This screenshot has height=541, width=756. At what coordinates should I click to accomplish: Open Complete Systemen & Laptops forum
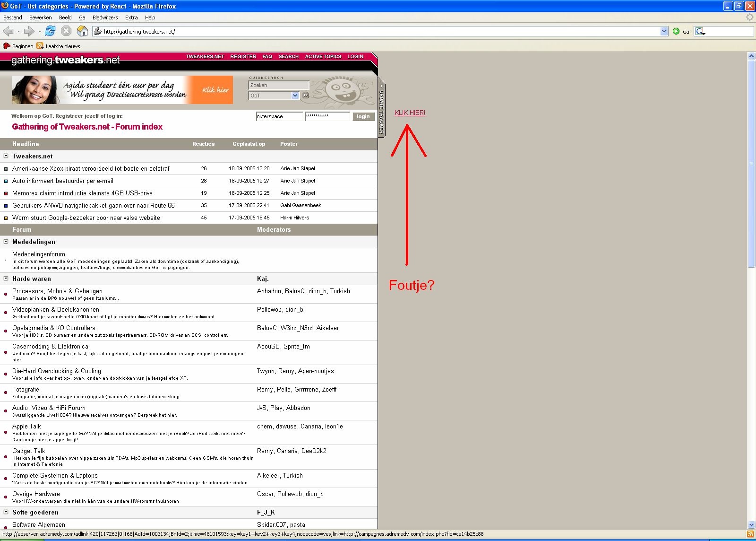pos(55,476)
